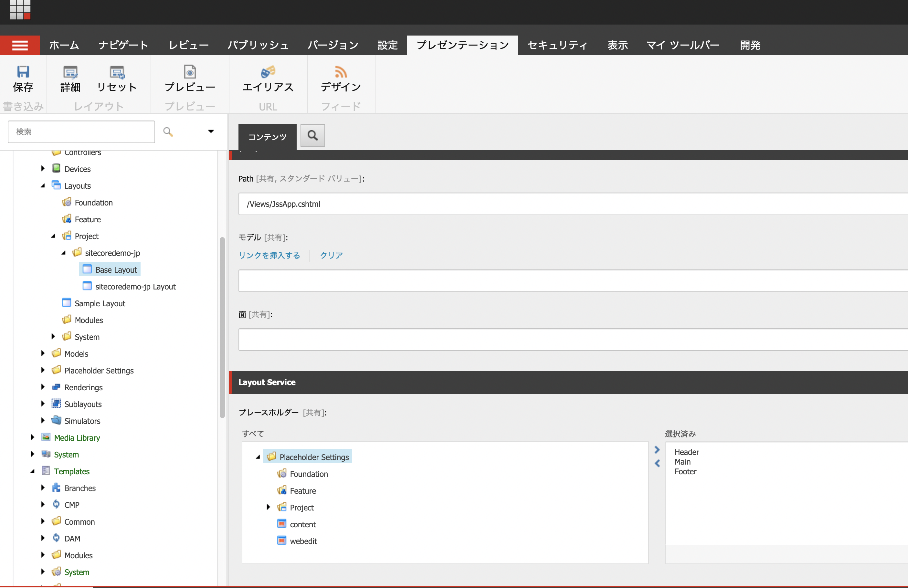This screenshot has height=588, width=908.
Task: Click move-left arrow to remove placeholder
Action: [658, 463]
